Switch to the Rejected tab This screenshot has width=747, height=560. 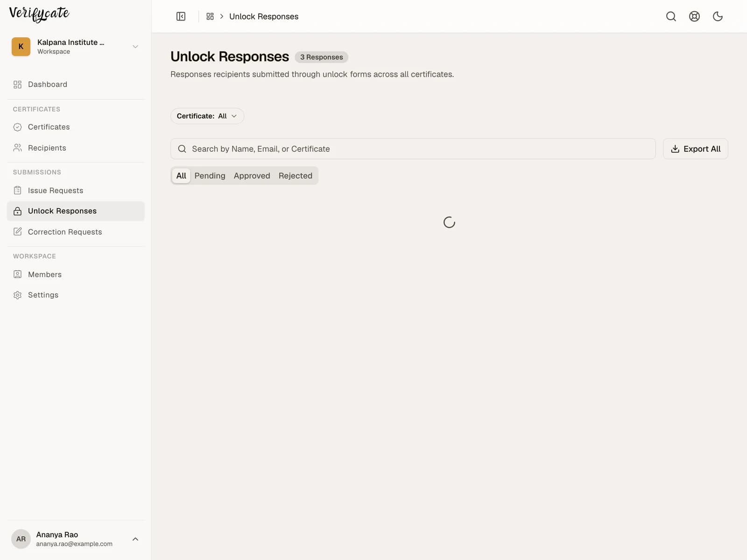pos(296,176)
